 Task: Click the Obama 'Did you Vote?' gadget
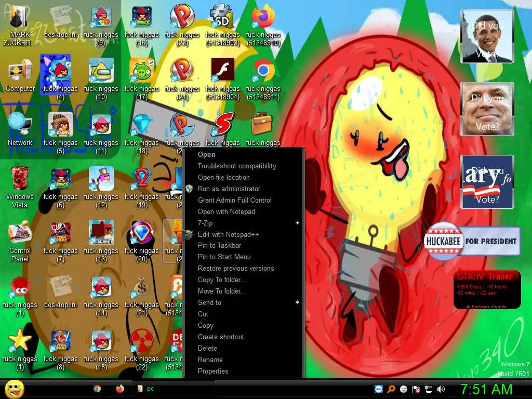pyautogui.click(x=487, y=36)
